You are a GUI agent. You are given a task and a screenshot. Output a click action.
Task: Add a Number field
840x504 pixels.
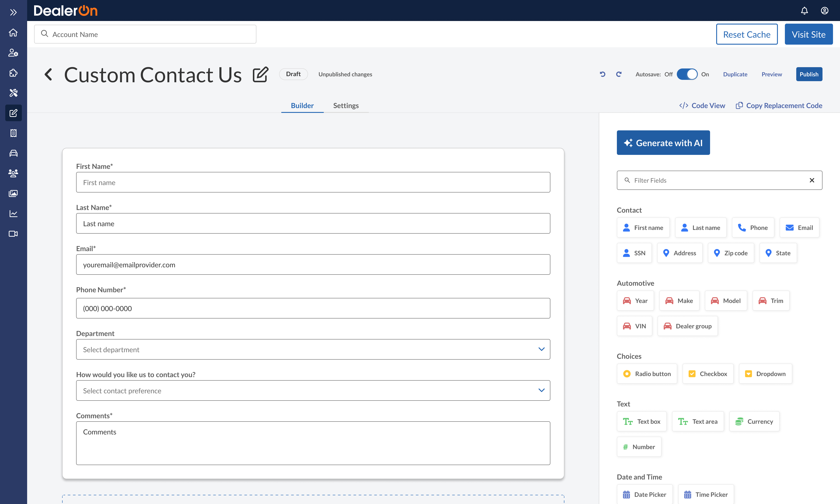point(639,447)
